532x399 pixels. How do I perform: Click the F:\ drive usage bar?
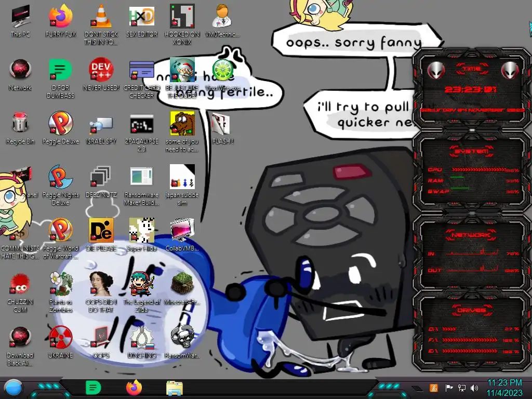470,340
